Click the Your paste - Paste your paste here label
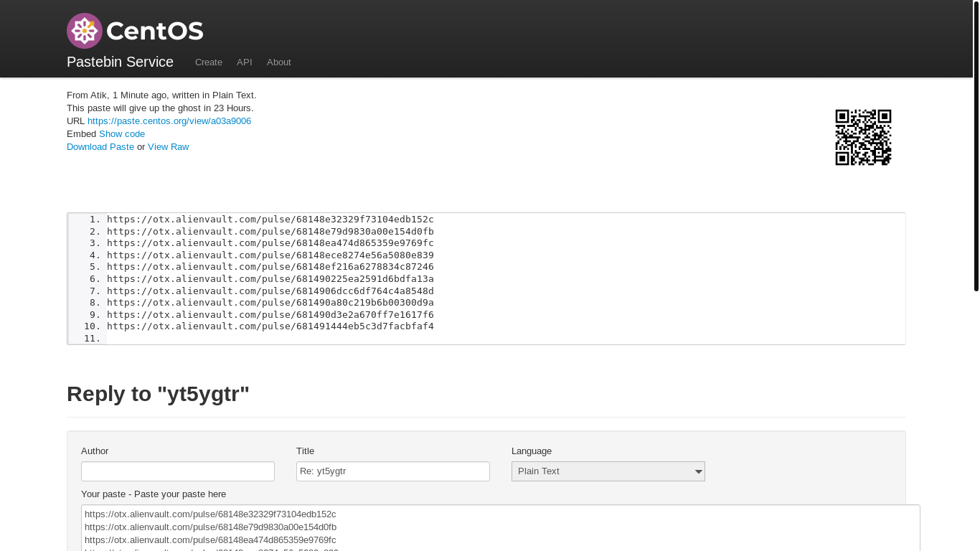The image size is (980, 551). point(154,494)
